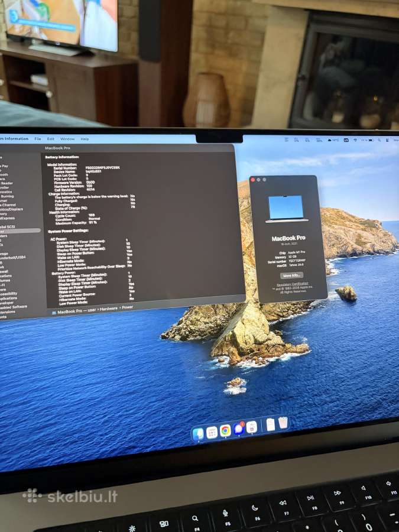The height and width of the screenshot is (532, 399).
Task: Click the Cycle Count row
Action: pos(75,215)
